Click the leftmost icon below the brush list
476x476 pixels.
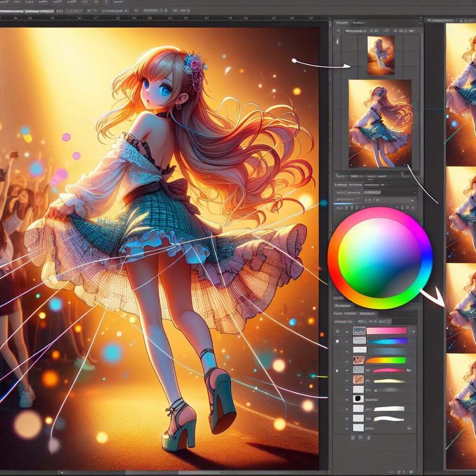click(353, 437)
